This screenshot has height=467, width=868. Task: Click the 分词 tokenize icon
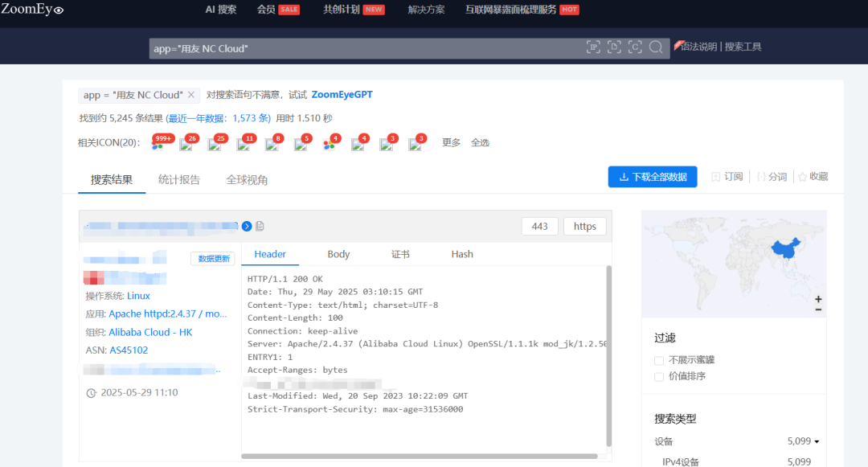click(761, 177)
